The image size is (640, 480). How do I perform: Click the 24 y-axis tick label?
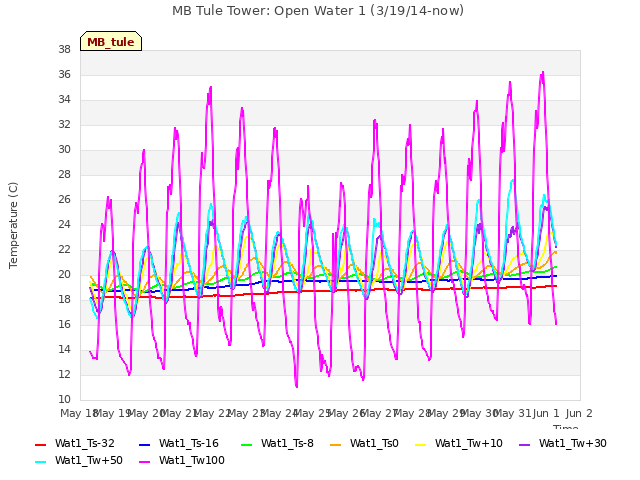coord(64,225)
